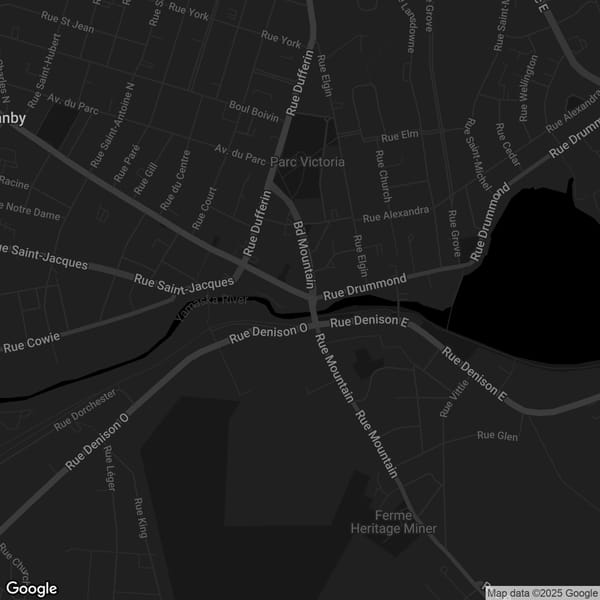
Task: Select the Yamaska River label
Action: [x=211, y=307]
